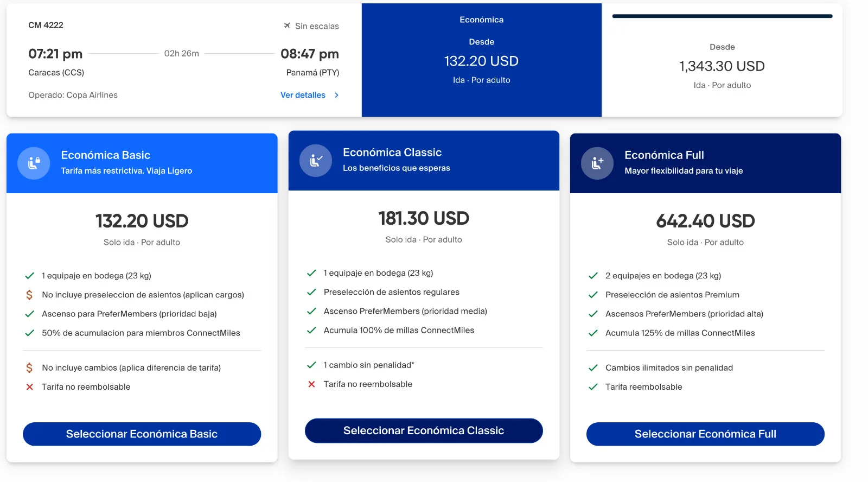Expand flight details with chevron arrow
868x482 pixels.
pos(337,95)
